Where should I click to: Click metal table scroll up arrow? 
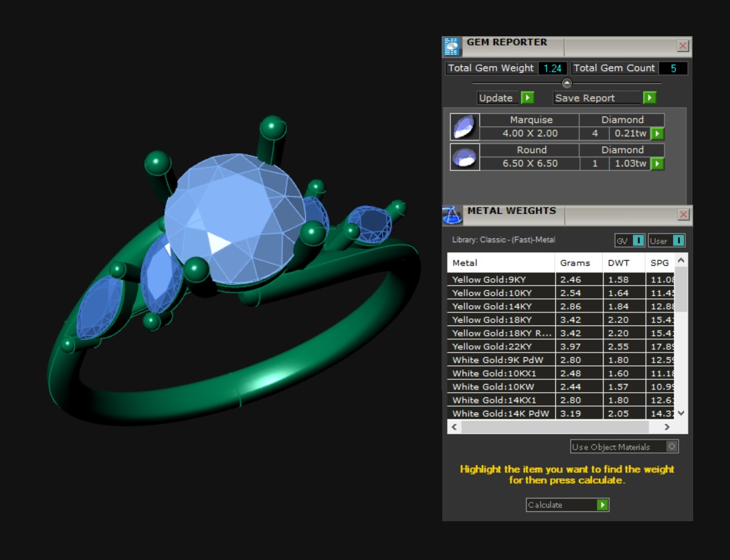click(680, 261)
